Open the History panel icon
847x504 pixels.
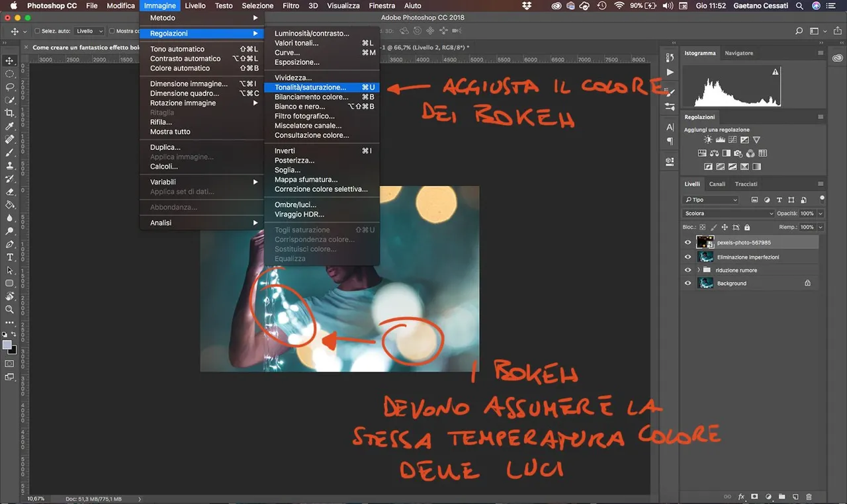tap(670, 58)
